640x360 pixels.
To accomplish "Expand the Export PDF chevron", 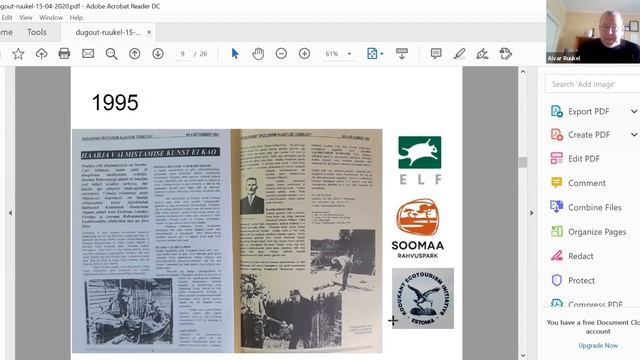I will [x=634, y=111].
